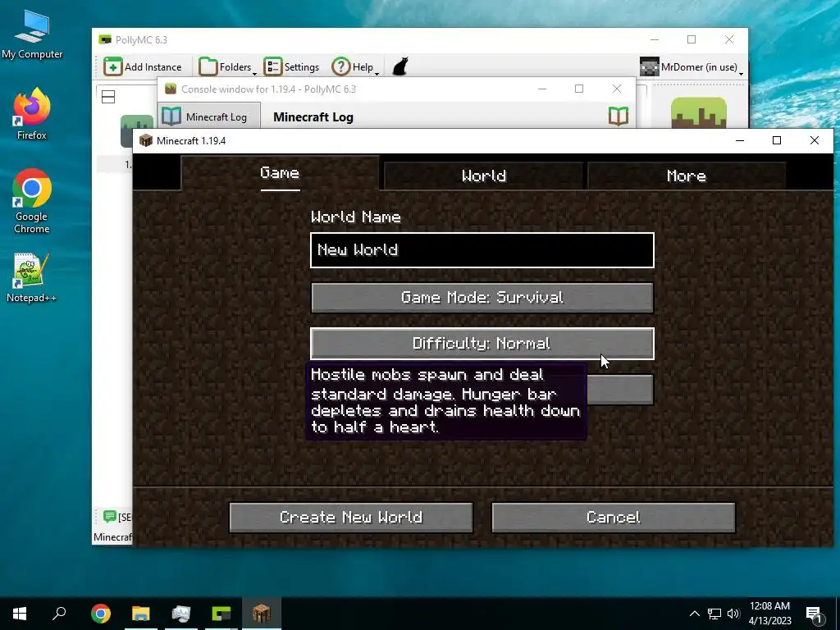
Task: Open the More tab
Action: (x=687, y=176)
